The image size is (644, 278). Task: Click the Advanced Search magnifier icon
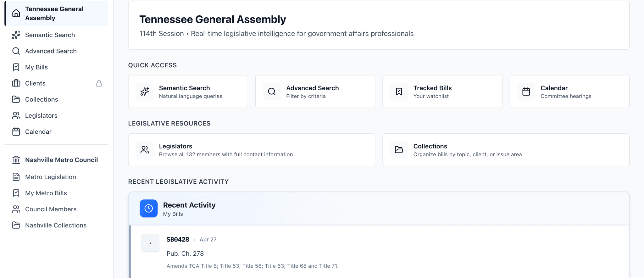click(16, 51)
